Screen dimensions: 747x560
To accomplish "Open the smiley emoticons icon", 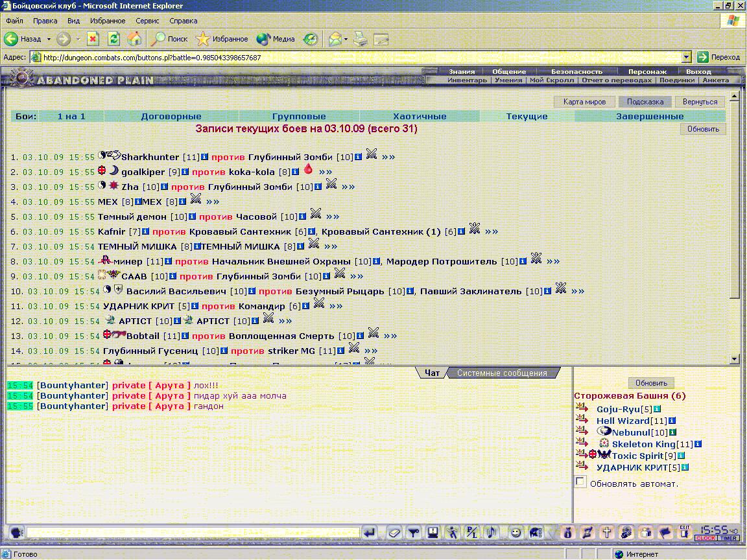I will pyautogui.click(x=516, y=533).
